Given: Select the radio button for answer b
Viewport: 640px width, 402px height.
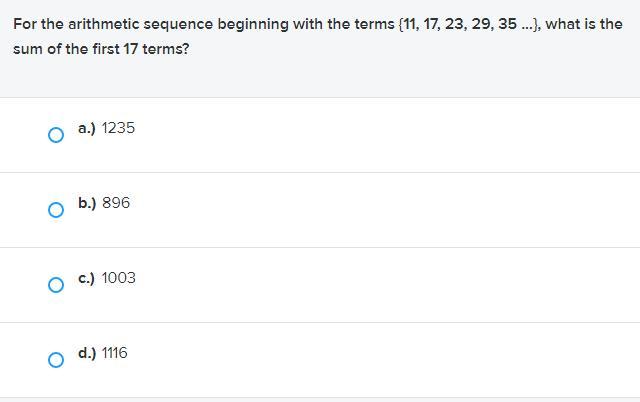Looking at the screenshot, I should tap(56, 210).
